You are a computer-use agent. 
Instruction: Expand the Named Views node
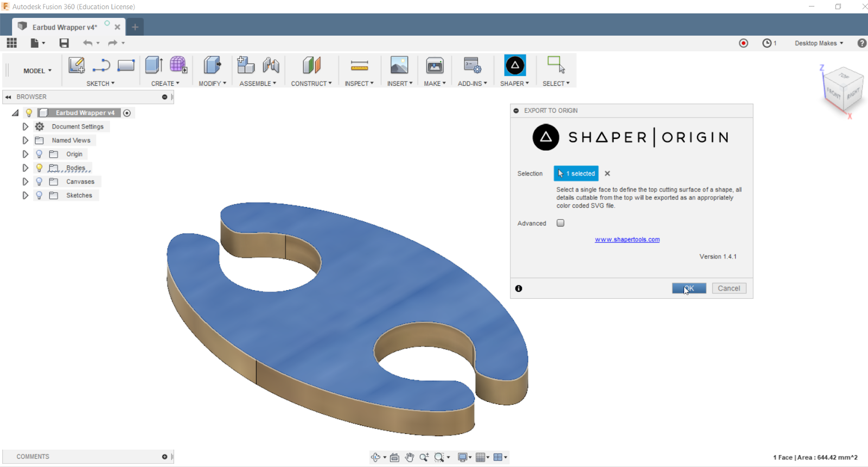click(x=25, y=140)
